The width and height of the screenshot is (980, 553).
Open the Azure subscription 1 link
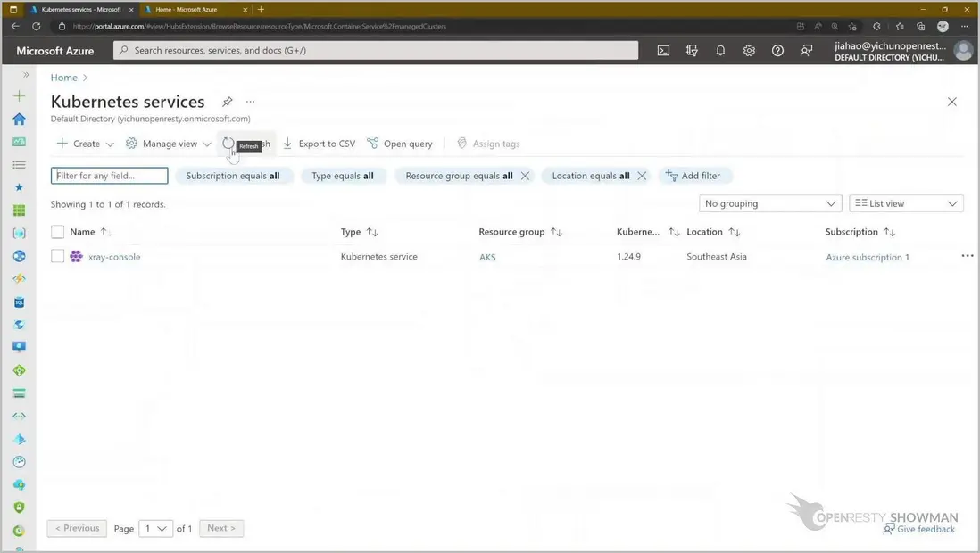(x=868, y=257)
